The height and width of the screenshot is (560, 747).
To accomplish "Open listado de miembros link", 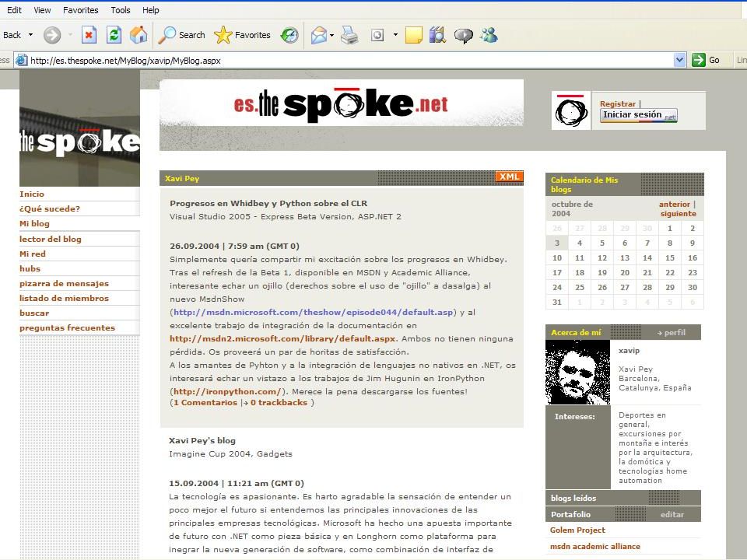I will click(65, 298).
